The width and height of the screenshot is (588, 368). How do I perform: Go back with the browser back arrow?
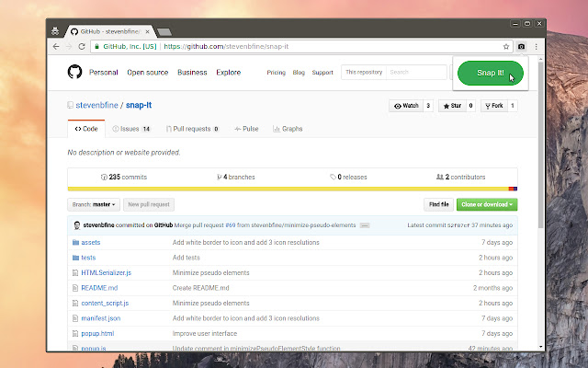click(56, 47)
